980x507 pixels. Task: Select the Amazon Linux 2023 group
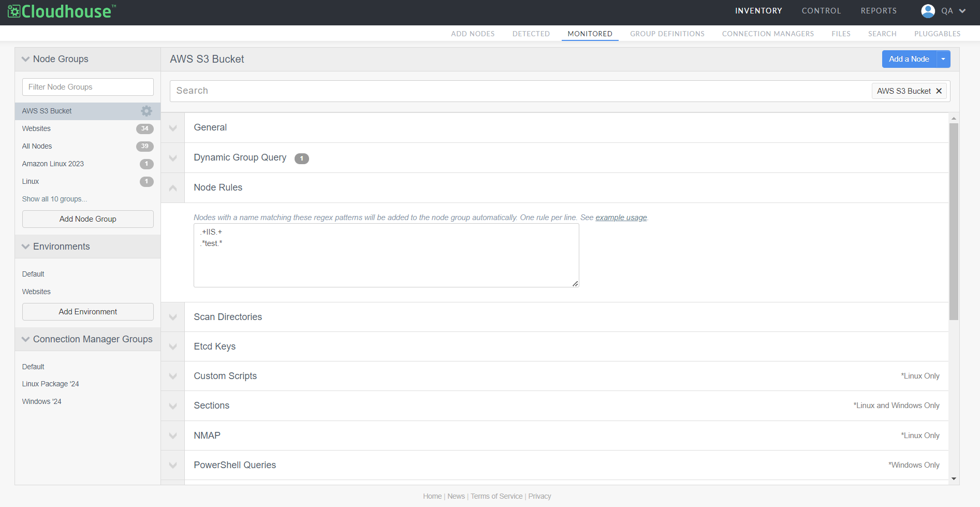(53, 164)
